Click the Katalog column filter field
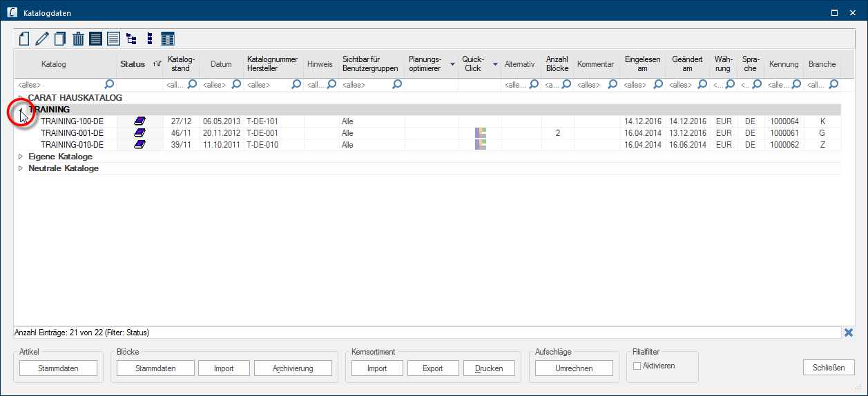 pos(59,85)
